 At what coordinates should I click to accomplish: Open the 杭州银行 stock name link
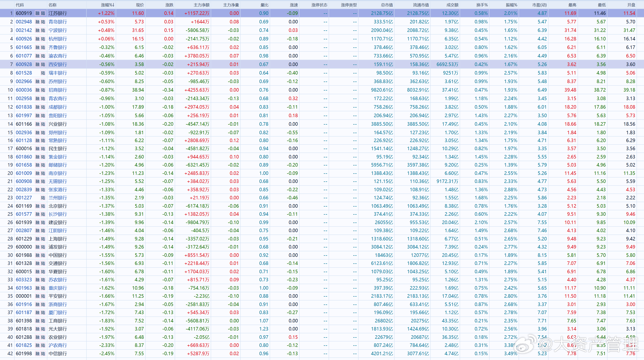(58, 39)
